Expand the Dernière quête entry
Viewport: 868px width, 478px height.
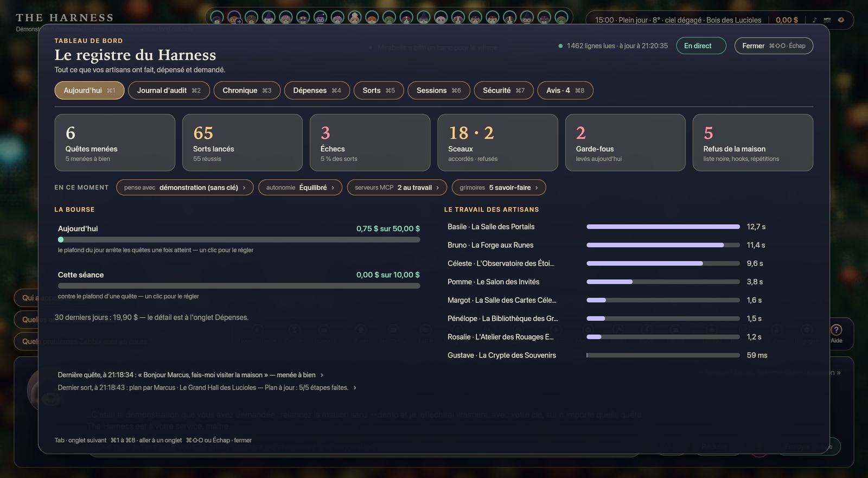(190, 375)
